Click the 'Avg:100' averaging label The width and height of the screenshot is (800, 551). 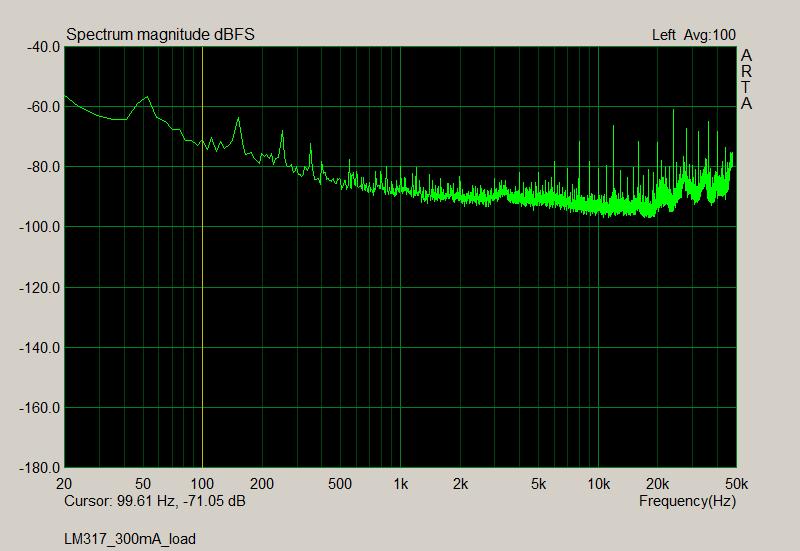pos(710,35)
